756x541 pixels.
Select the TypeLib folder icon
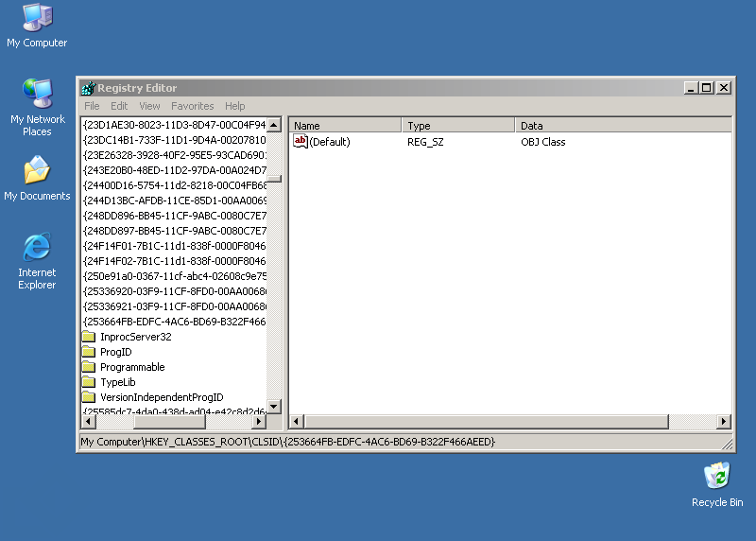pyautogui.click(x=88, y=382)
